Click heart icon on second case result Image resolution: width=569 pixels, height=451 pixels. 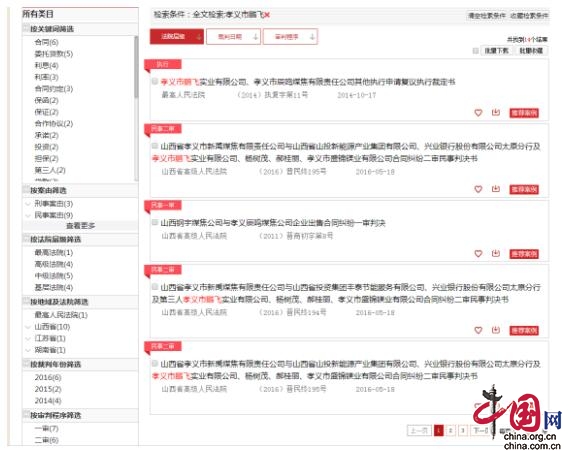point(478,189)
